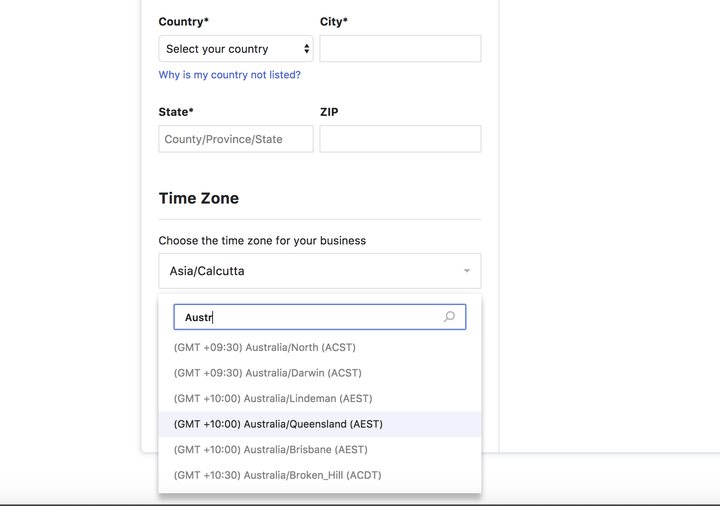
Task: Click the State* field label
Action: 176,112
